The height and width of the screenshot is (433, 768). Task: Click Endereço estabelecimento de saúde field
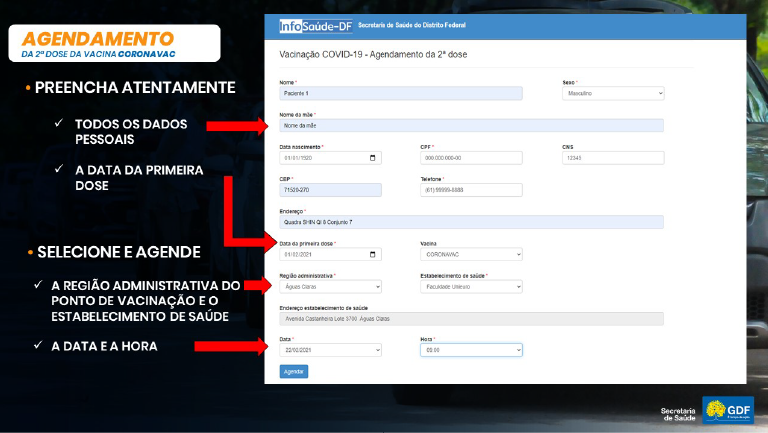[472, 318]
